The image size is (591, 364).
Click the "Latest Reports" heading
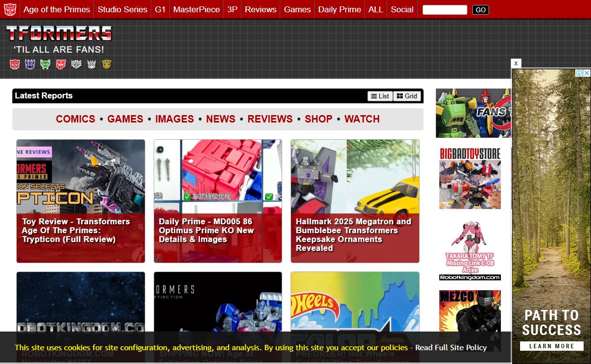tap(44, 96)
